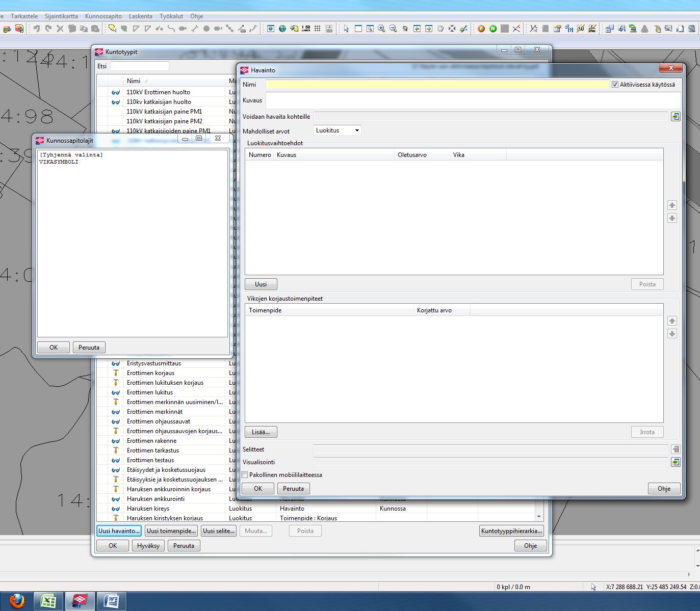Image resolution: width=700 pixels, height=611 pixels.
Task: Move classification option down arrow
Action: click(672, 218)
